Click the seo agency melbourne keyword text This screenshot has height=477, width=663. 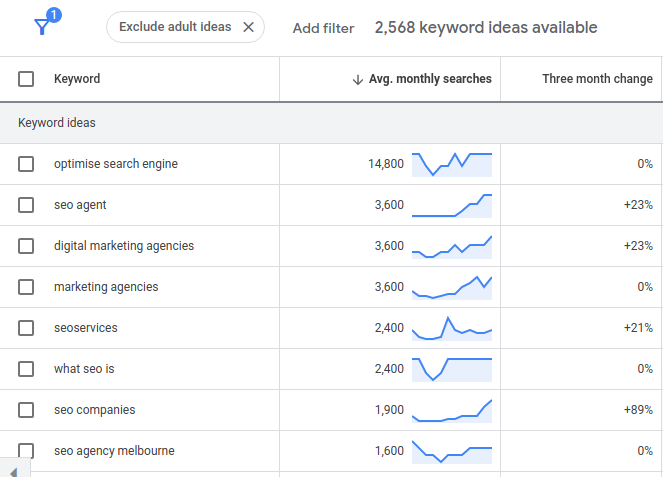114,451
